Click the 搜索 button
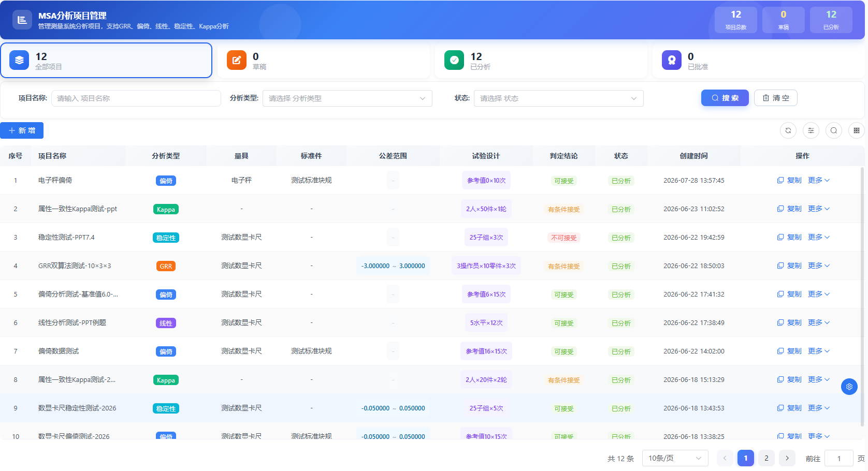Image resolution: width=868 pixels, height=471 pixels. click(x=725, y=98)
